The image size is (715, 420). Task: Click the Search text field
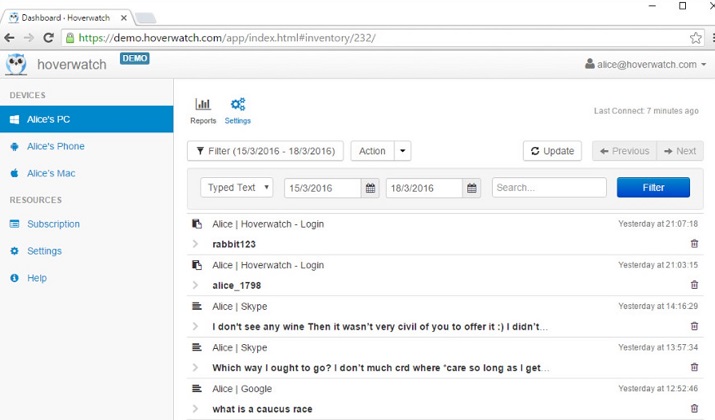(x=549, y=187)
